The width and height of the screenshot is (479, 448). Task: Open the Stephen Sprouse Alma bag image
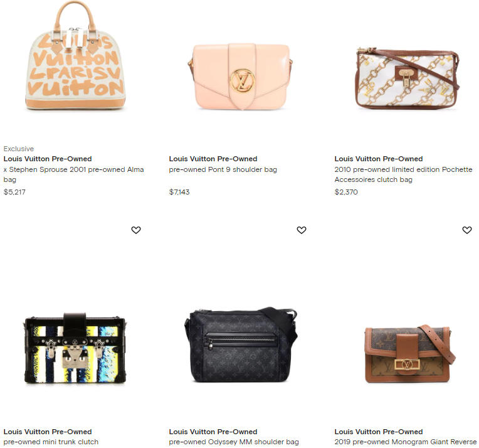coord(75,55)
